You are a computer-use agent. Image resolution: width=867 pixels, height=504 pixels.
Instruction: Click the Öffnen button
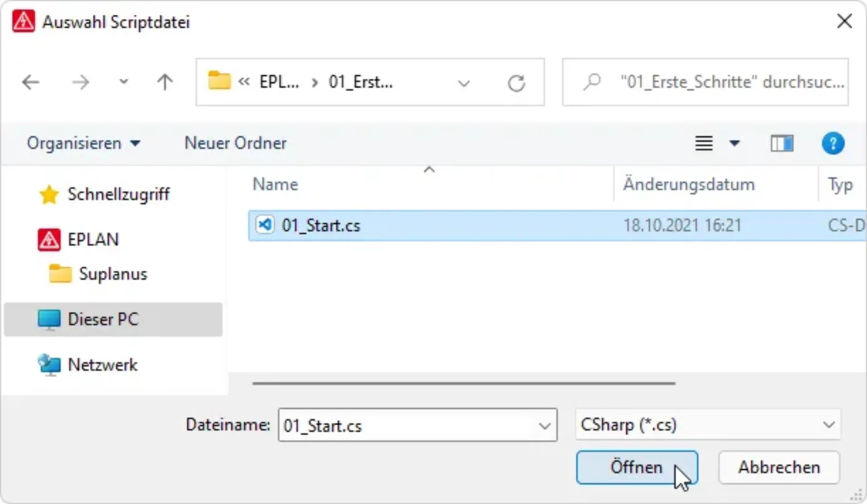(637, 467)
